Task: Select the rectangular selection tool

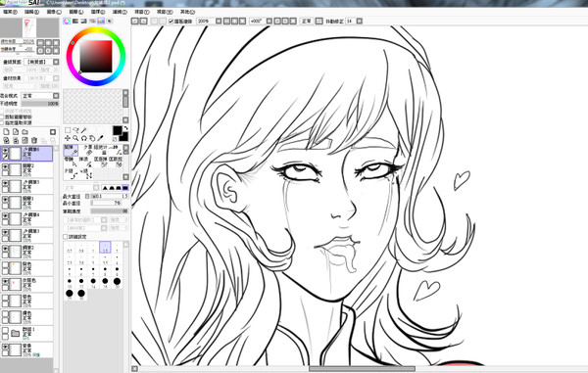Action: [68, 130]
